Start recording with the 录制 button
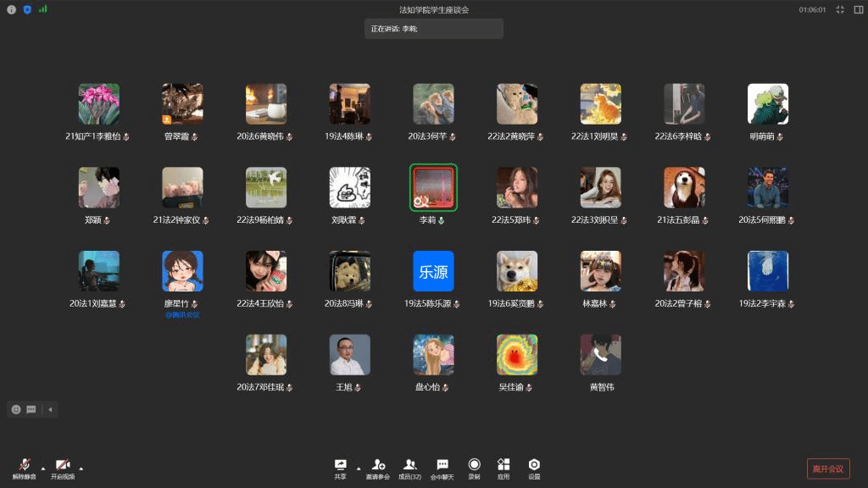Screen dimensions: 868x488 pos(474,465)
